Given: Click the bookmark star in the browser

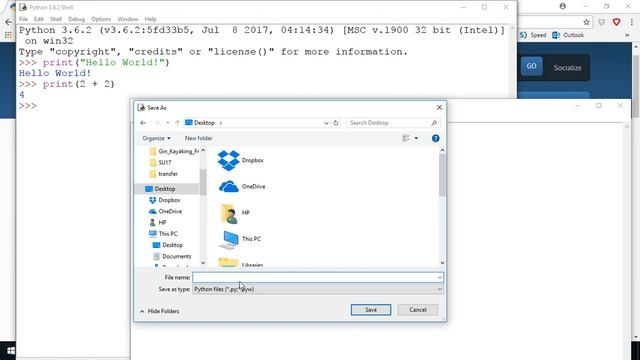Looking at the screenshot, I should (587, 22).
